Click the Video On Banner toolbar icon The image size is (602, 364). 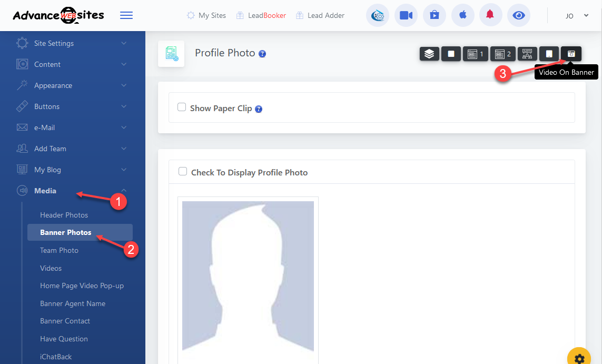(571, 54)
